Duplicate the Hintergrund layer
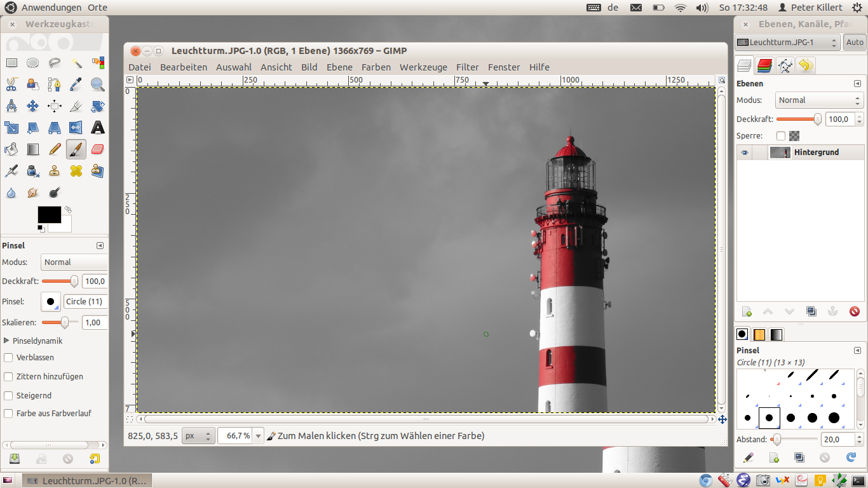The height and width of the screenshot is (488, 868). tap(811, 311)
